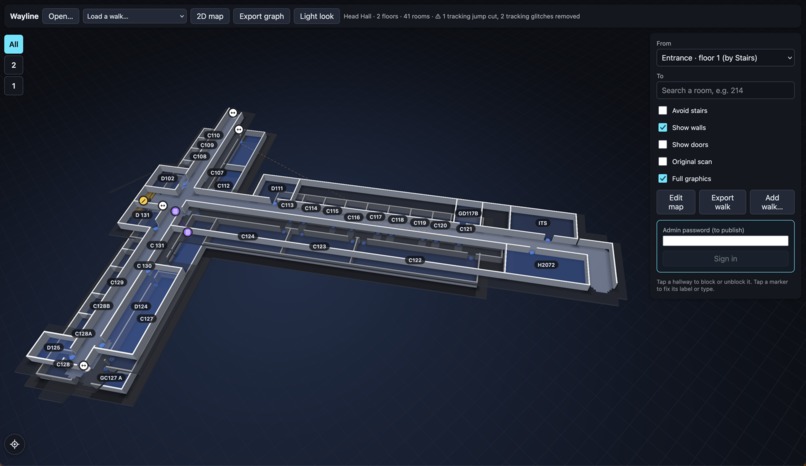Click the Sign in button
Screen dimensions: 806x466
(x=725, y=259)
